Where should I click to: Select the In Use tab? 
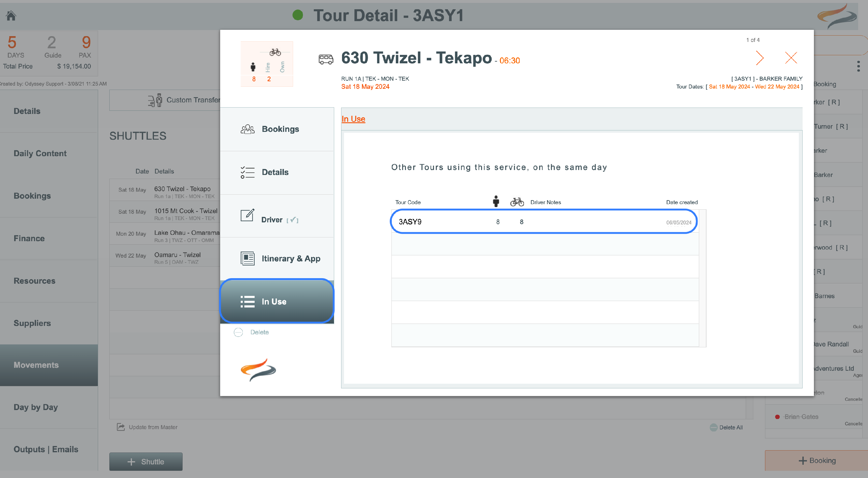(x=277, y=302)
